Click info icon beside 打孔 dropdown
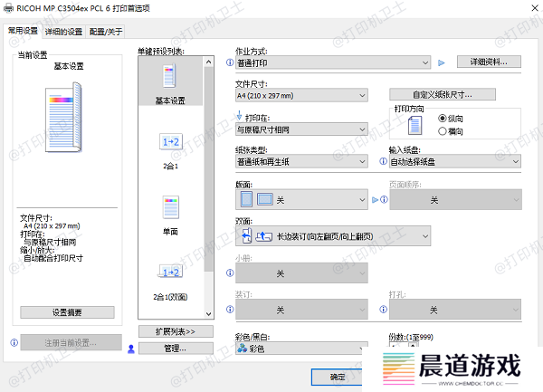Viewport: 543px width, 392px height. click(383, 310)
